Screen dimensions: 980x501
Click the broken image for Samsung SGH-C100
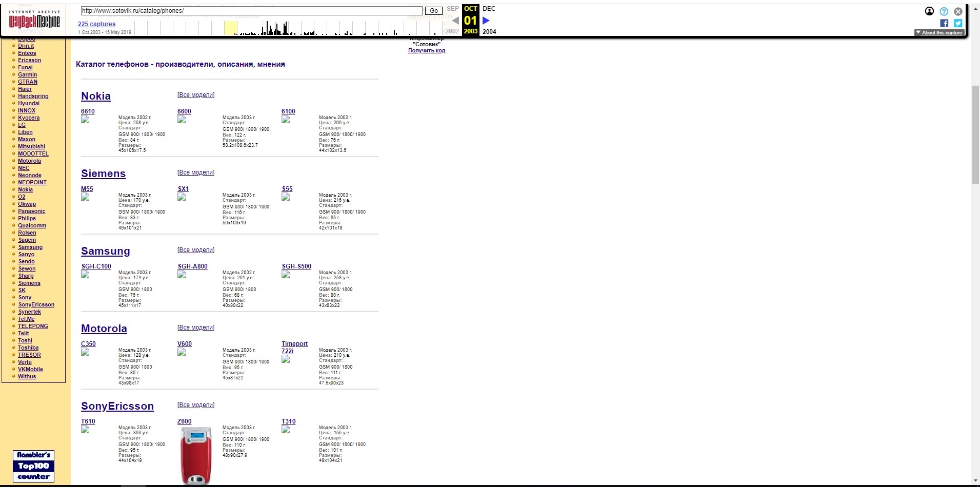(85, 275)
